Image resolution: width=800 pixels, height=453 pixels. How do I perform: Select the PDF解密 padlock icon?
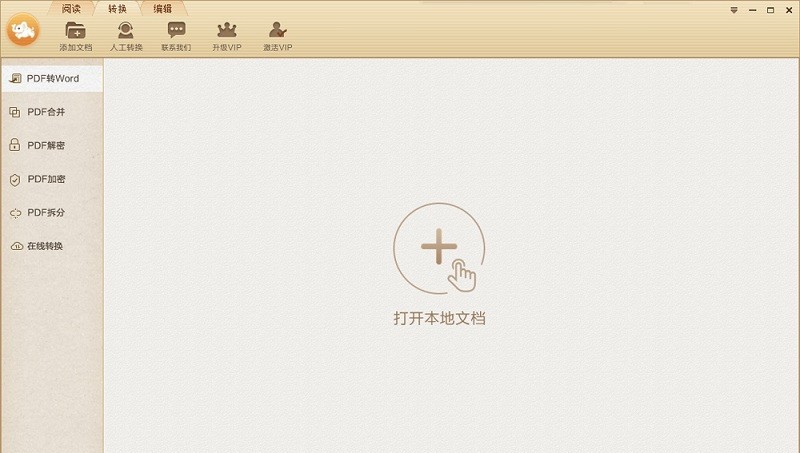click(x=15, y=145)
